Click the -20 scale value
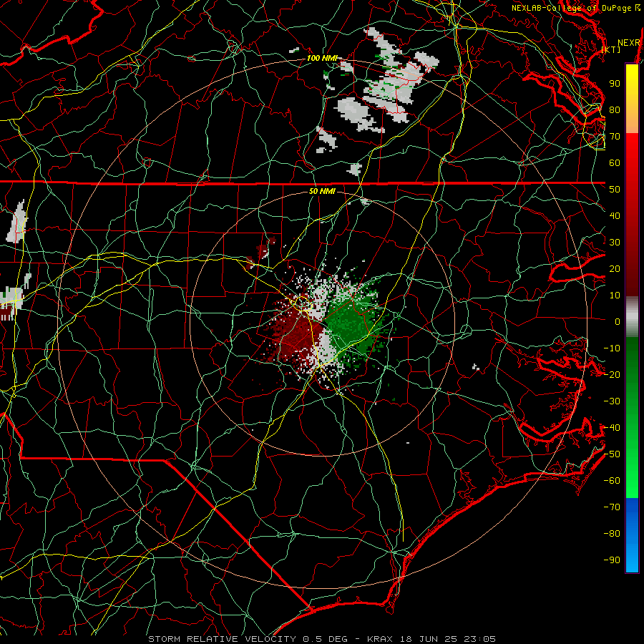Image resolution: width=644 pixels, height=644 pixels. pyautogui.click(x=612, y=374)
